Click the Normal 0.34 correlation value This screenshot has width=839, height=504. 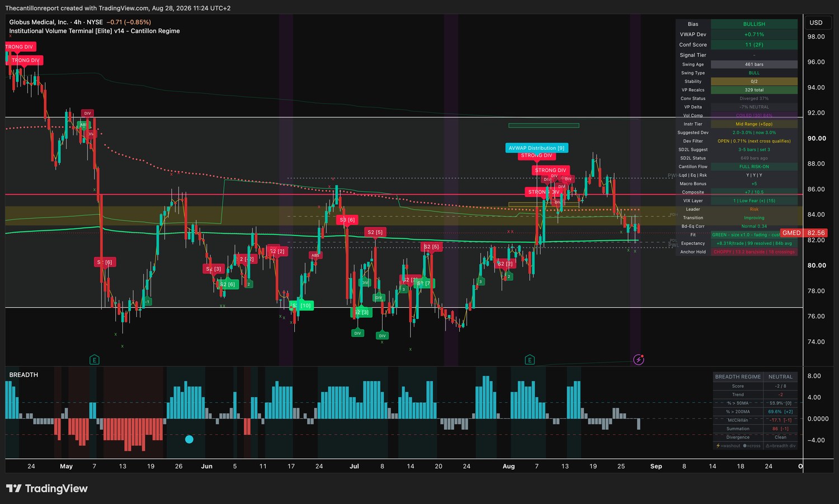pyautogui.click(x=754, y=227)
